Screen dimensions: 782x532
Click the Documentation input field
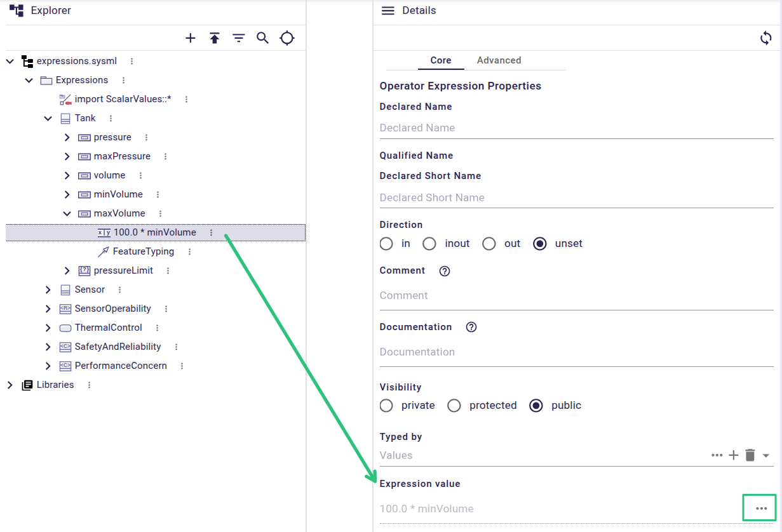(576, 352)
